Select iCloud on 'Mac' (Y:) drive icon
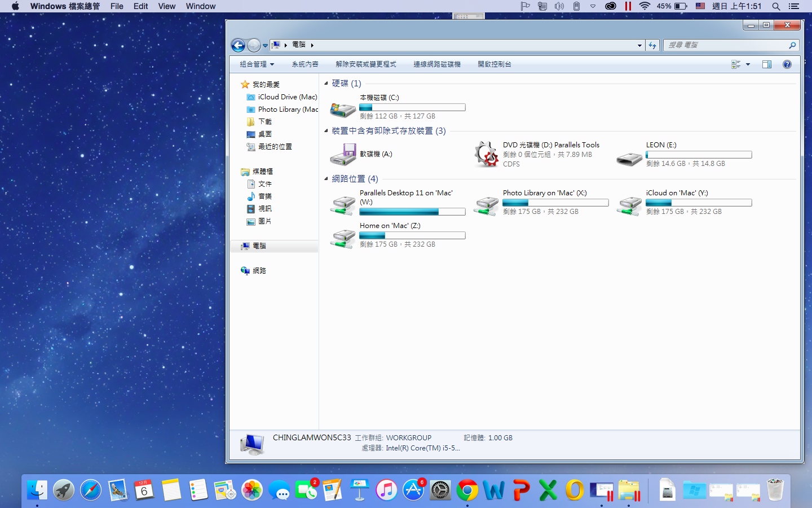The width and height of the screenshot is (812, 508). point(629,205)
